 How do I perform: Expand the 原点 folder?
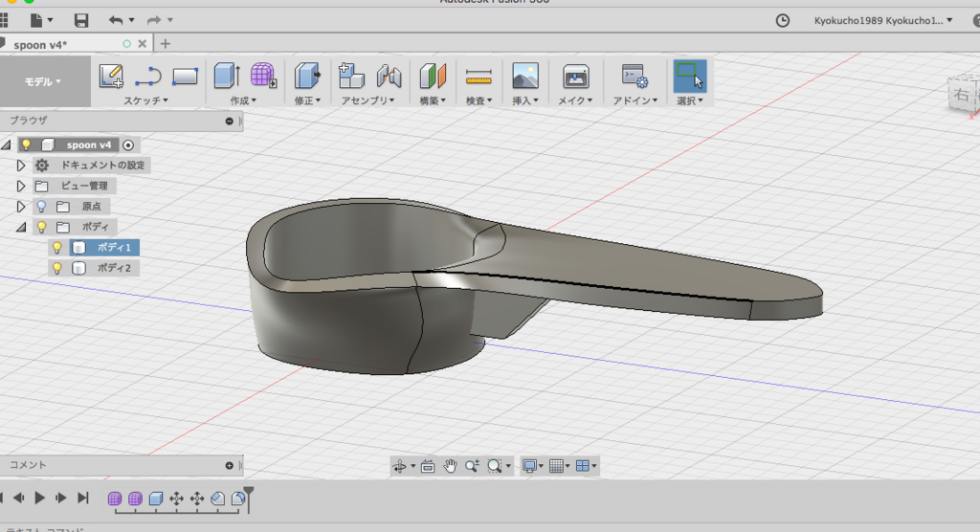pyautogui.click(x=21, y=207)
